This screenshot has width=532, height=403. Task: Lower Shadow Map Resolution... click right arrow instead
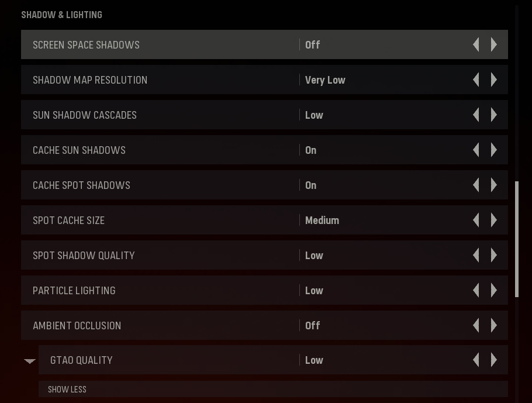493,80
